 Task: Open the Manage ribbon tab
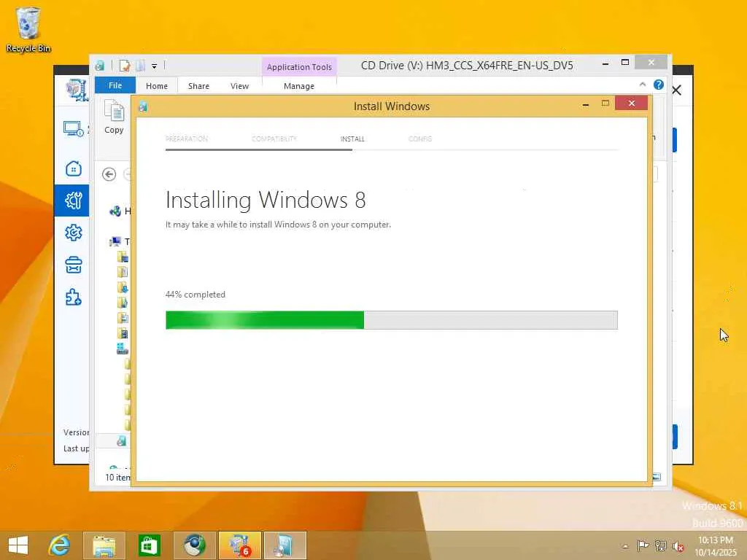298,86
